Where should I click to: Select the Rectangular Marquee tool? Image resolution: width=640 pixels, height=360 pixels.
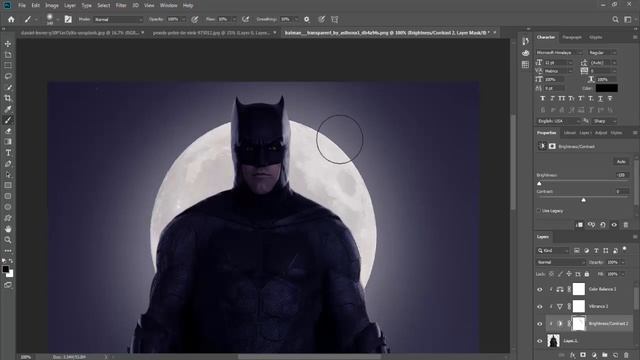pos(8,65)
